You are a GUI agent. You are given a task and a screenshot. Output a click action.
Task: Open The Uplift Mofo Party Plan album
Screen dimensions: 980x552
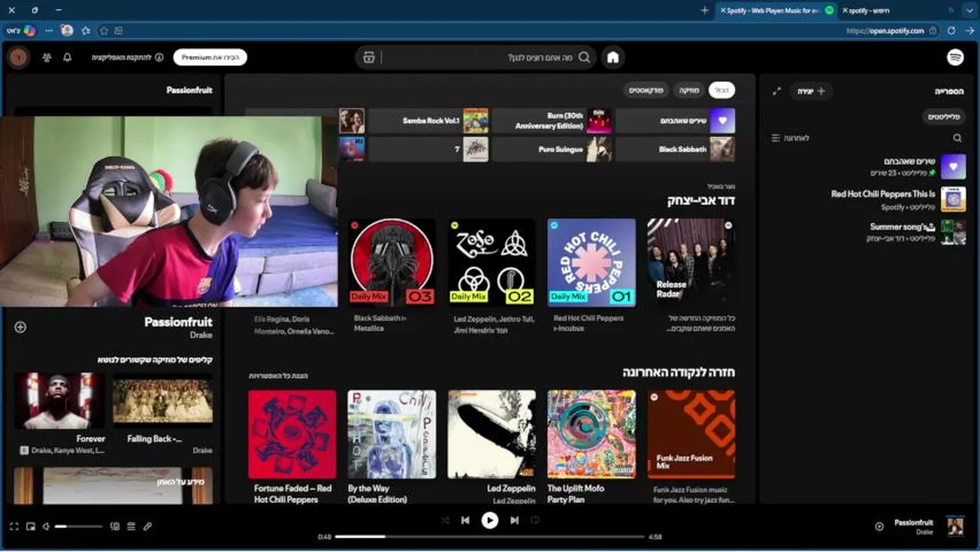coord(591,445)
